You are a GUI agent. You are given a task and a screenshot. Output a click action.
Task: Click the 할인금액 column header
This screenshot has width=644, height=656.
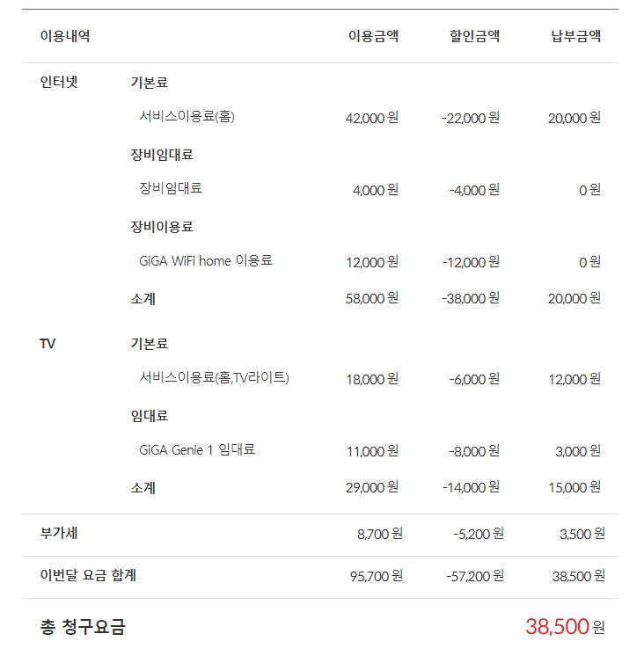coord(474,36)
